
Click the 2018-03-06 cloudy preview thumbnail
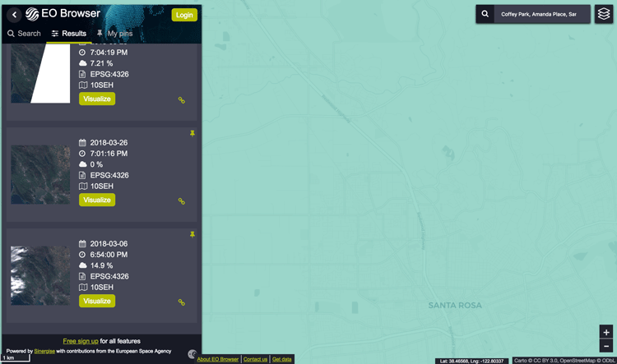click(x=40, y=275)
